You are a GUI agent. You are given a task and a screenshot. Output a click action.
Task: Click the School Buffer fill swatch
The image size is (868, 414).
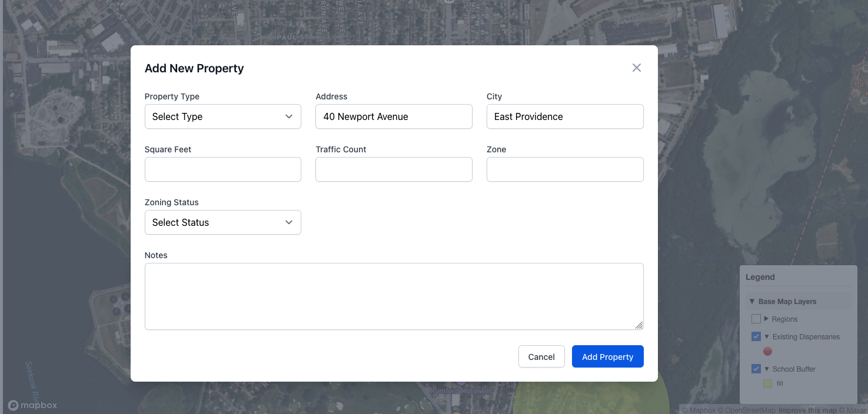767,383
